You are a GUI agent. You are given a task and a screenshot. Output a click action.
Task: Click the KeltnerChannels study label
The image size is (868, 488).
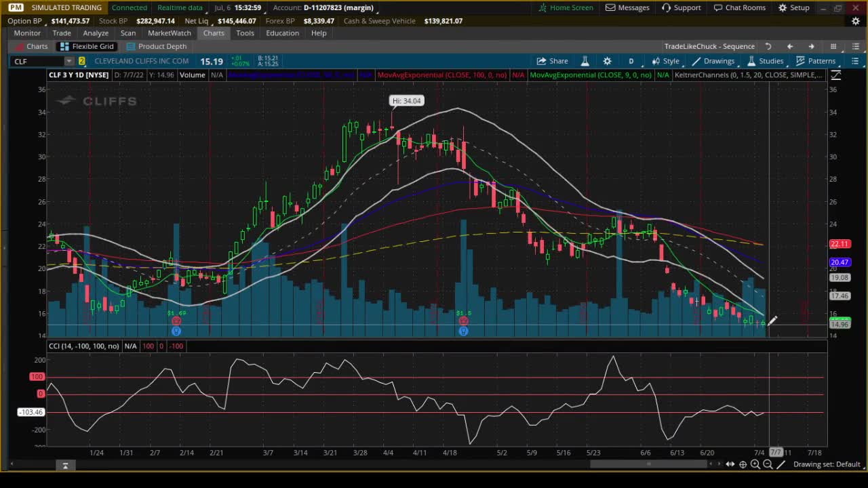click(749, 75)
